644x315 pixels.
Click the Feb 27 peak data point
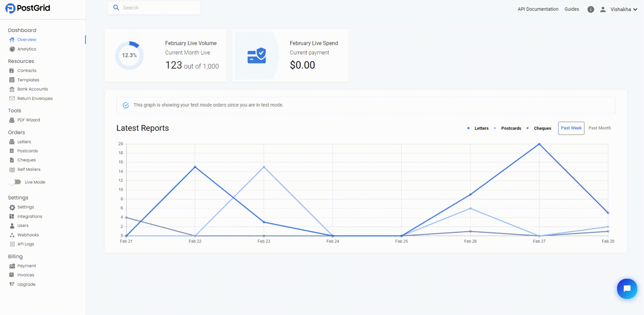click(539, 144)
